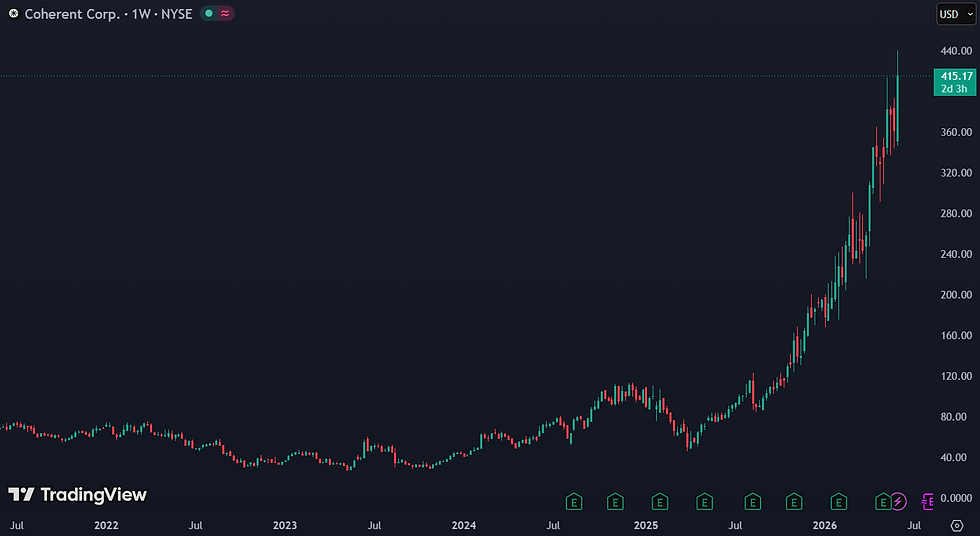The width and height of the screenshot is (980, 536).
Task: Click the 360.00 price axis label
Action: point(956,132)
